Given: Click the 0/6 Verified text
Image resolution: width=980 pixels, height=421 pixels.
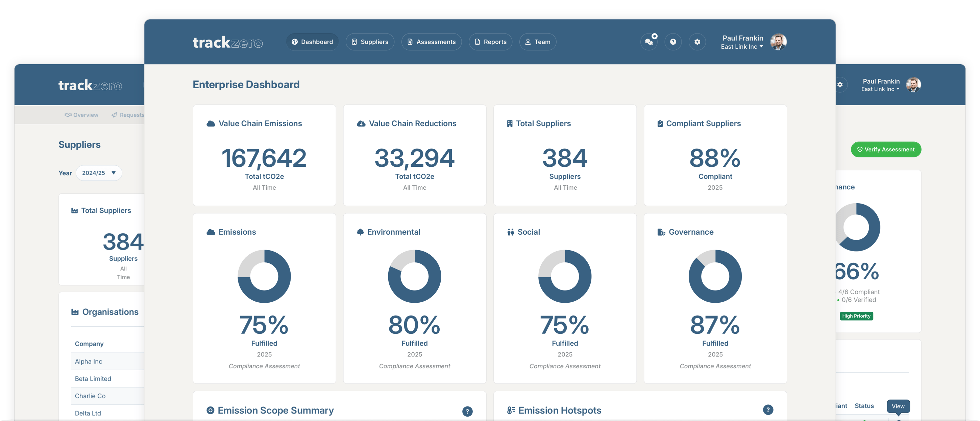Looking at the screenshot, I should point(858,300).
